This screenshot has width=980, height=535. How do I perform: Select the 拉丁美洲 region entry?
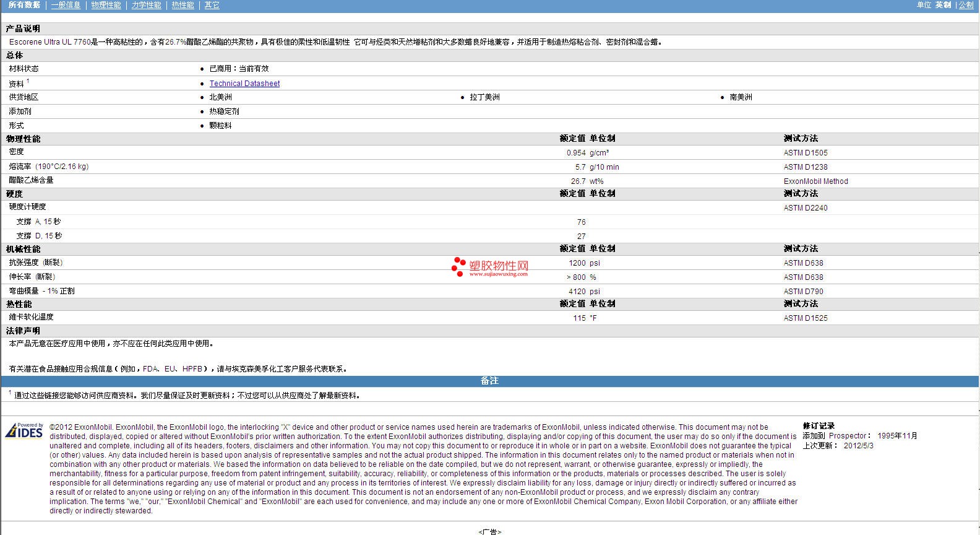484,97
